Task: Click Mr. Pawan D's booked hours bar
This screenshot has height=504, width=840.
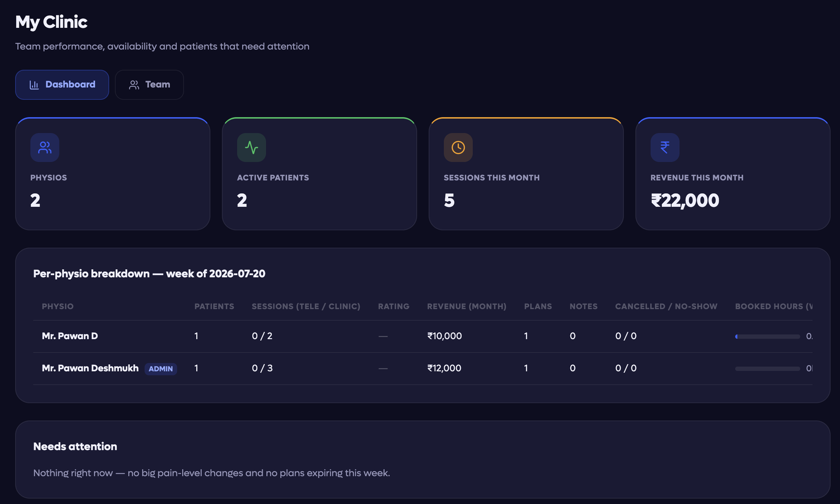Action: 768,337
